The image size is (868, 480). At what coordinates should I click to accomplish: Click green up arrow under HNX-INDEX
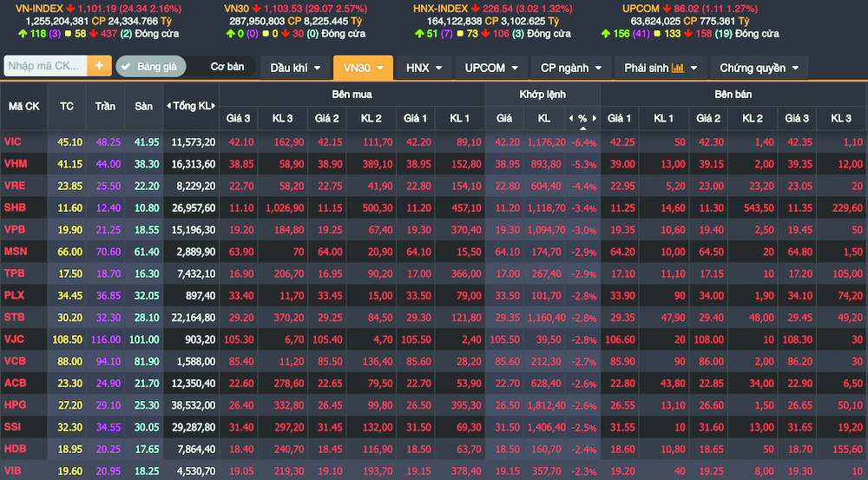(419, 34)
